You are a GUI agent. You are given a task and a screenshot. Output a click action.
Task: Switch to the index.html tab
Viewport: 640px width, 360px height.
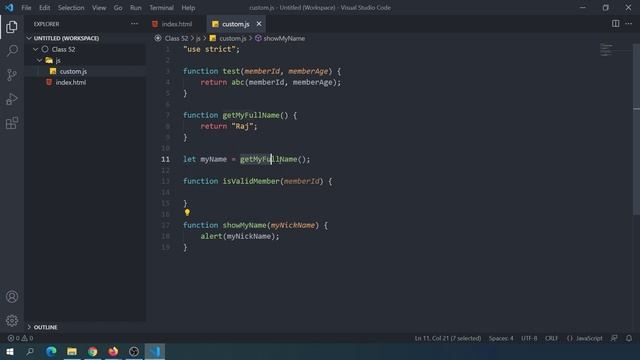click(177, 24)
